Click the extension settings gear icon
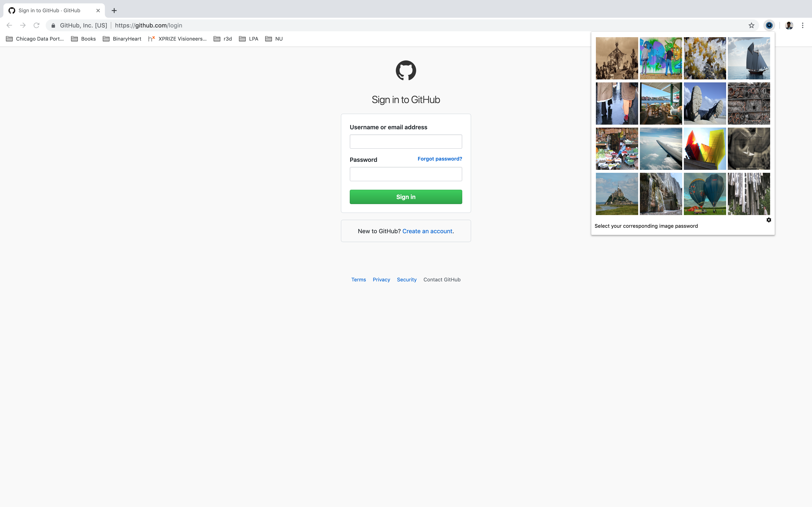 click(769, 220)
